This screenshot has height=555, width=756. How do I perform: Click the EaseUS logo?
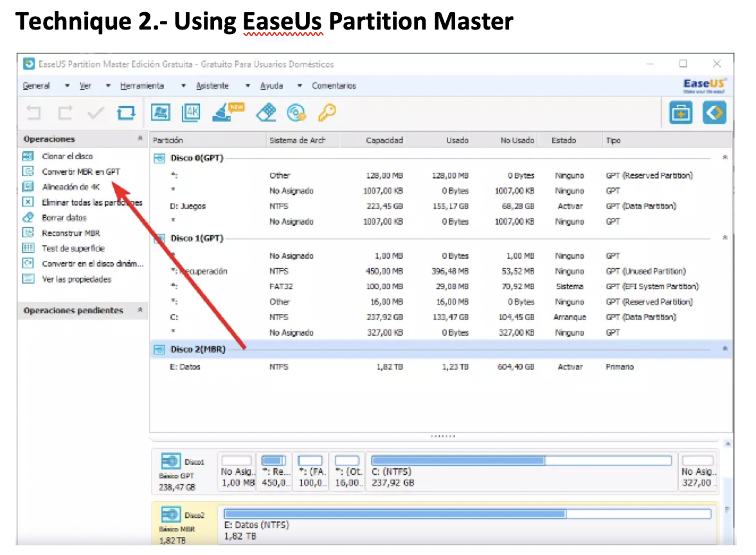click(704, 86)
